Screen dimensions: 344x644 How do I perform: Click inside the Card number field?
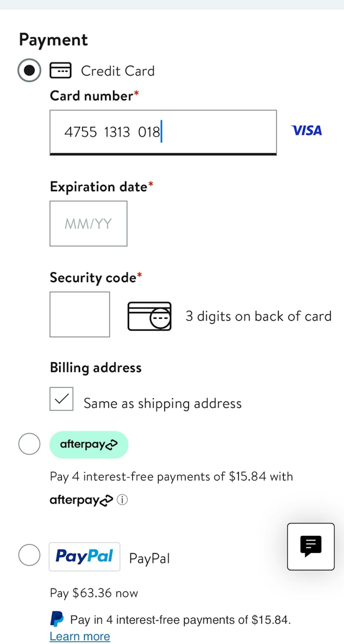pyautogui.click(x=163, y=132)
